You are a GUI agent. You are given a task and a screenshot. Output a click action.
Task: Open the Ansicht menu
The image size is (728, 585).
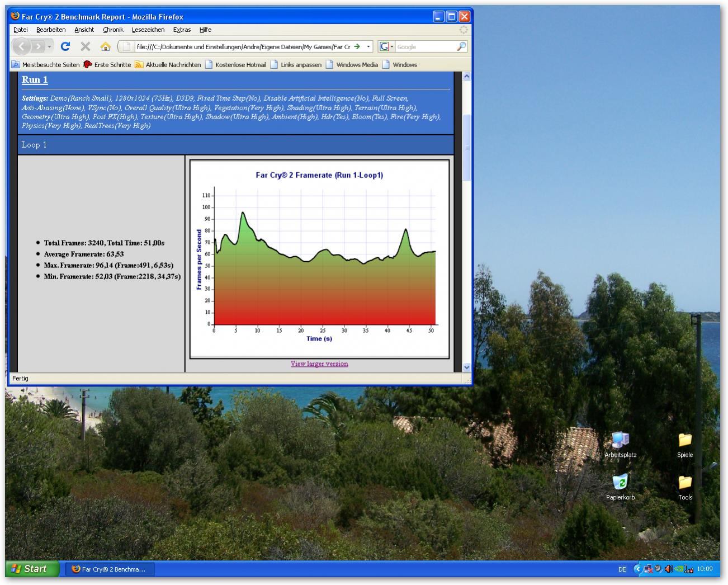[84, 30]
